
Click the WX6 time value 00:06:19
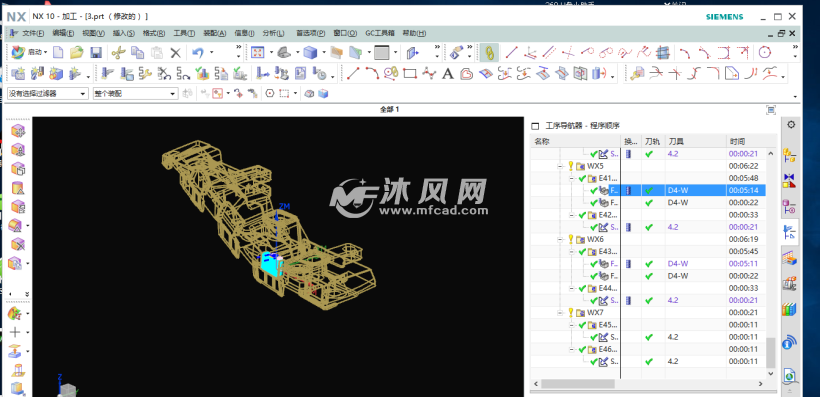pyautogui.click(x=743, y=240)
